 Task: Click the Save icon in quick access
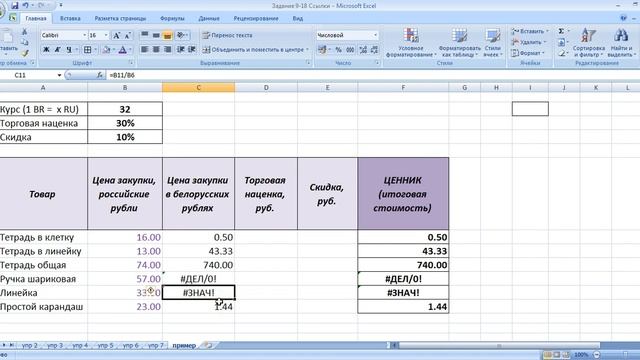point(15,6)
